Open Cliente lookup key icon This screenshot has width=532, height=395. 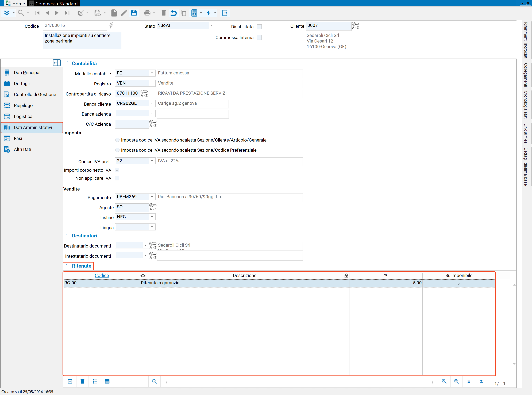click(x=355, y=25)
